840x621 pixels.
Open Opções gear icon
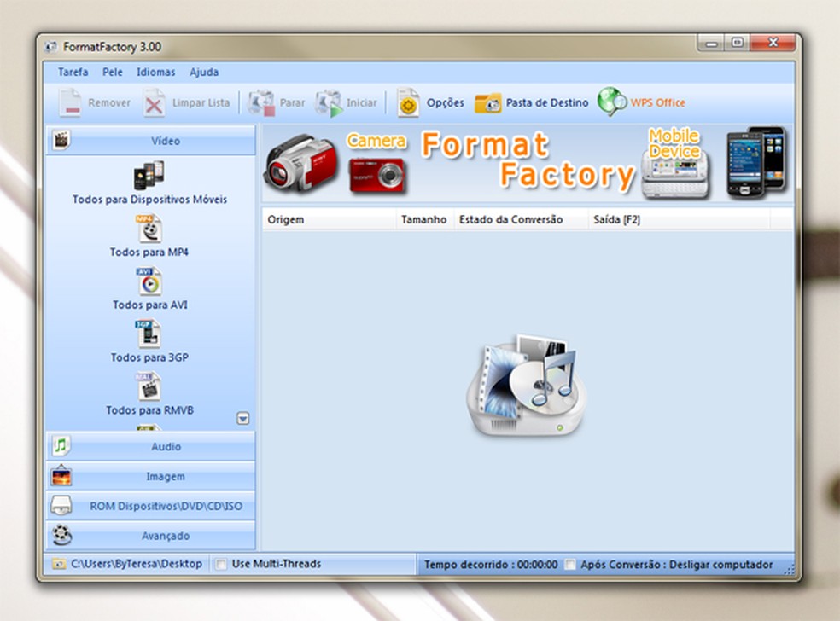408,102
